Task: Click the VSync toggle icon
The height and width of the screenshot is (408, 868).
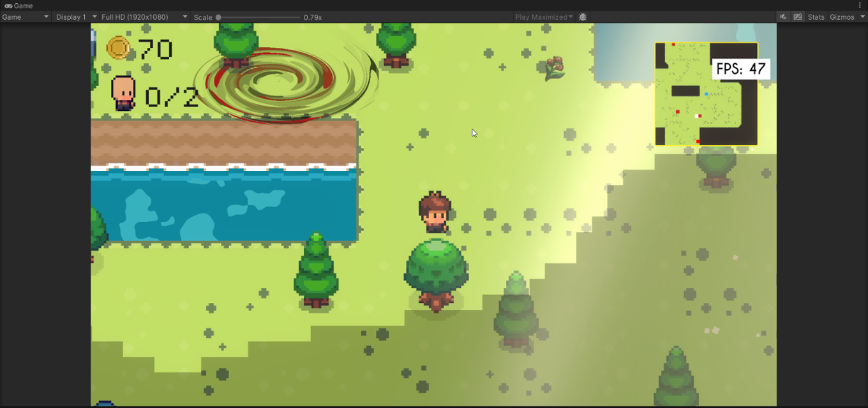Action: [x=798, y=17]
